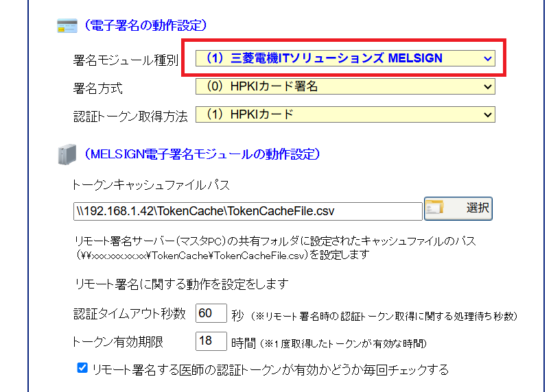Click the （MELSIGN電子署名モジュールの動作設定） heading
551x392 pixels.
tap(202, 154)
